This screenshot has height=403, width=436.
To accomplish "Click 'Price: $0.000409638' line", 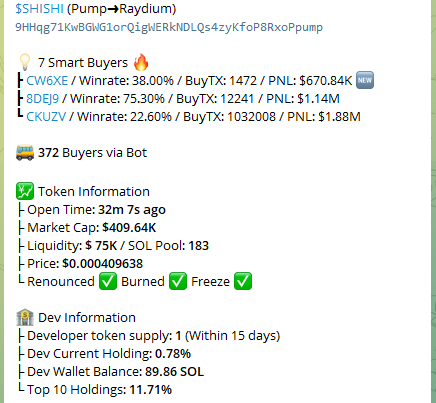I will pyautogui.click(x=85, y=264).
